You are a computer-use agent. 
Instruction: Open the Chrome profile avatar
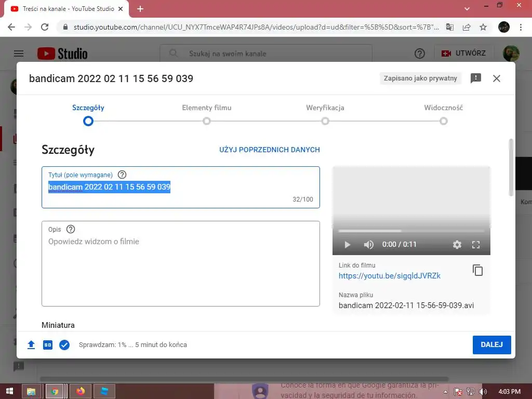504,27
